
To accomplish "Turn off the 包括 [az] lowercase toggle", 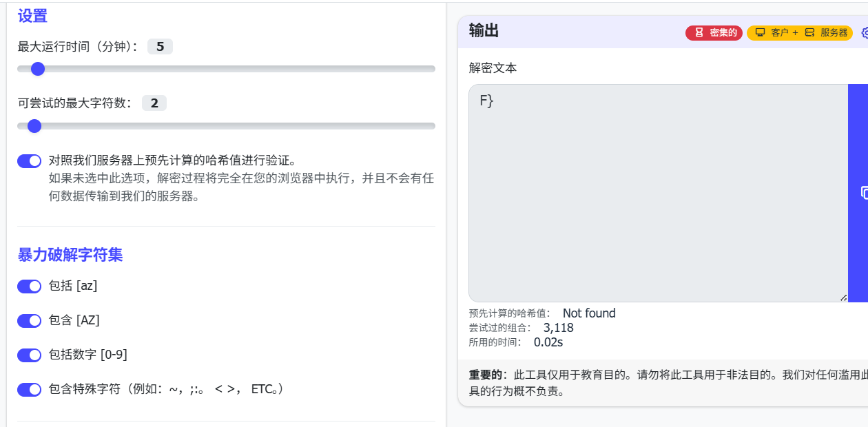I will pos(30,286).
